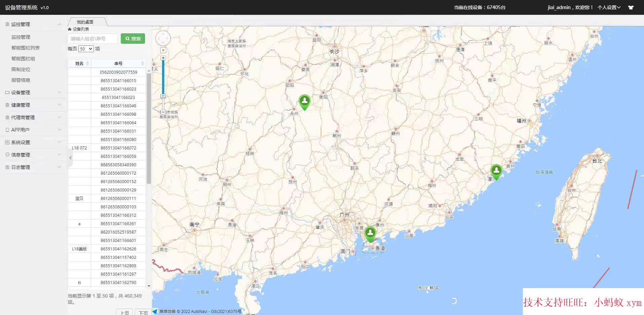The height and width of the screenshot is (315, 644).
Task: Click the device list vertical scrollbar
Action: click(149, 129)
